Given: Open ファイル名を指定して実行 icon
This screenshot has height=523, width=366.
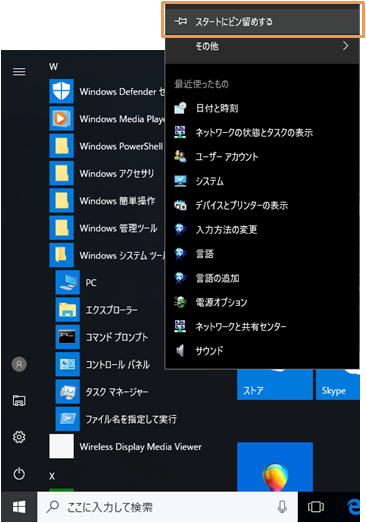Looking at the screenshot, I should click(68, 419).
